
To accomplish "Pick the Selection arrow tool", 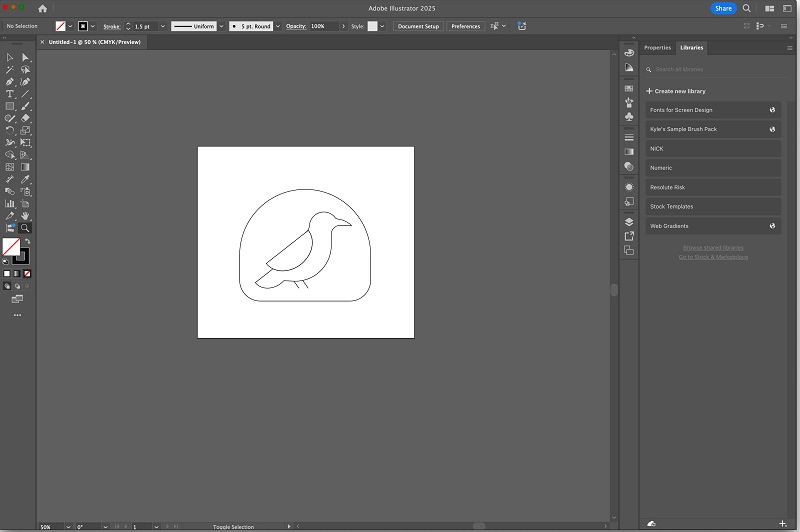I will [x=10, y=58].
